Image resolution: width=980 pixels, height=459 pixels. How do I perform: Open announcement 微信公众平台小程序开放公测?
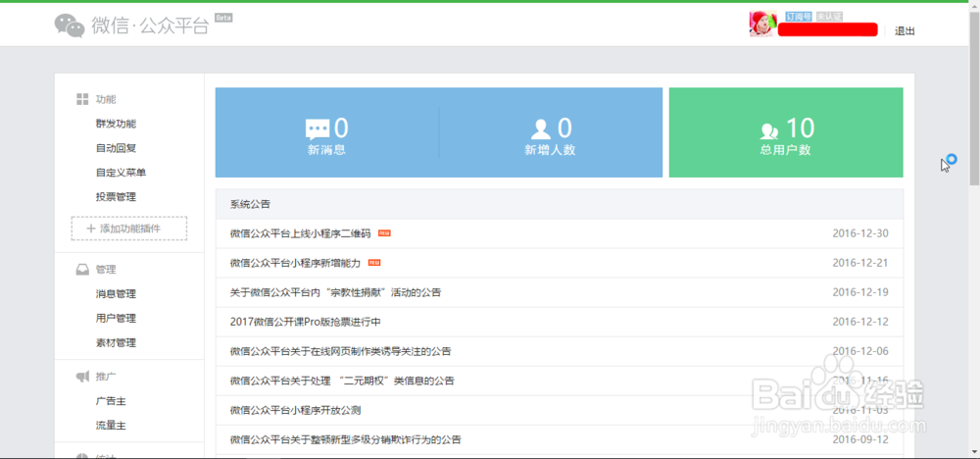[x=295, y=410]
